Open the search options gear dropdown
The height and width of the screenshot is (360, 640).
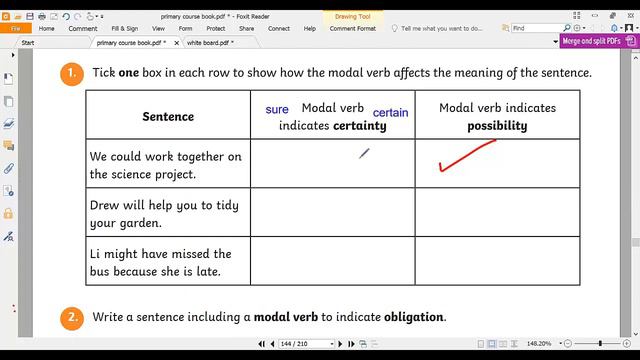(580, 28)
